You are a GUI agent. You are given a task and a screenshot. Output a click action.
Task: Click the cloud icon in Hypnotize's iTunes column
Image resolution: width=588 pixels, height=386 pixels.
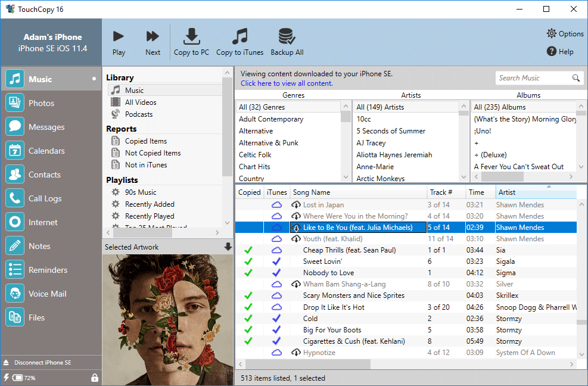[x=276, y=353]
